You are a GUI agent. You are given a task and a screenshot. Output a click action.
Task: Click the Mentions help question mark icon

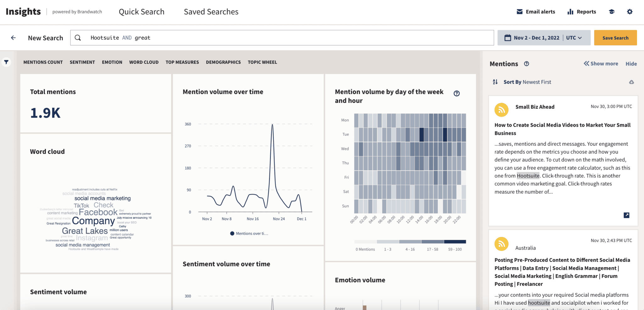click(526, 64)
